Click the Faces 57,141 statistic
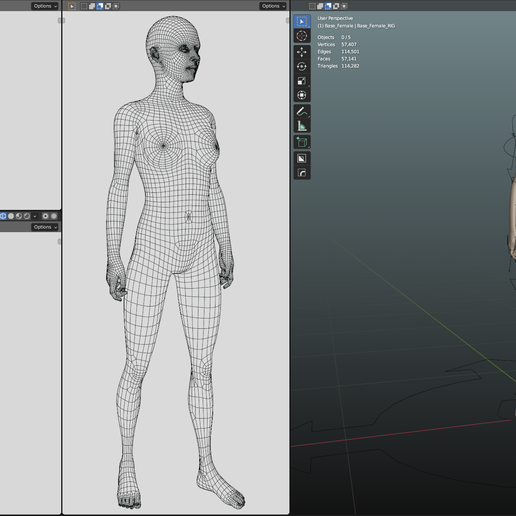 pyautogui.click(x=337, y=59)
